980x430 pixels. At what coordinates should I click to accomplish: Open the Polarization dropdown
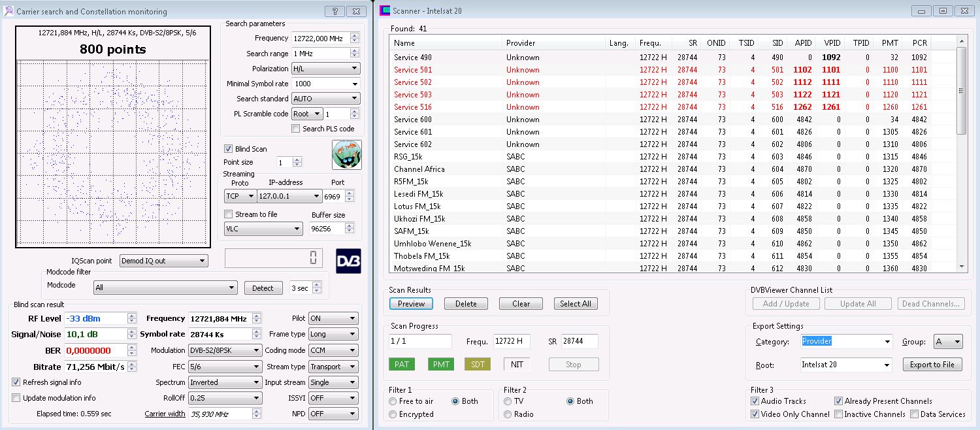click(x=326, y=69)
